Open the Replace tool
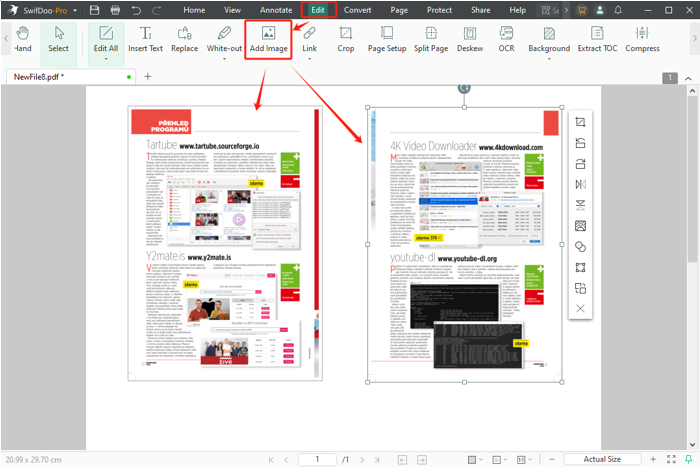 click(184, 40)
